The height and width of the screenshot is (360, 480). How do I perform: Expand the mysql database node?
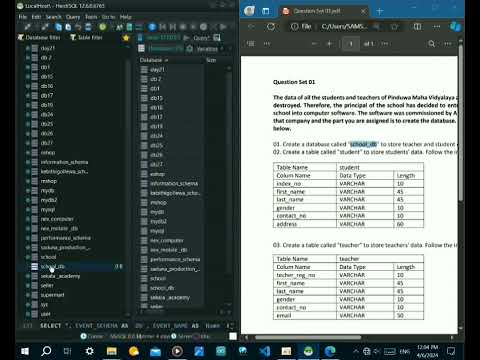(28, 210)
